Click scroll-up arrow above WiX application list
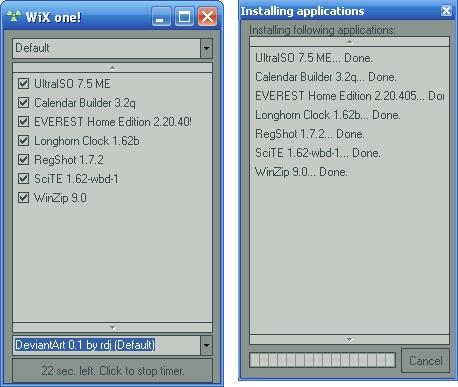Image resolution: width=458 pixels, height=387 pixels. 112,68
